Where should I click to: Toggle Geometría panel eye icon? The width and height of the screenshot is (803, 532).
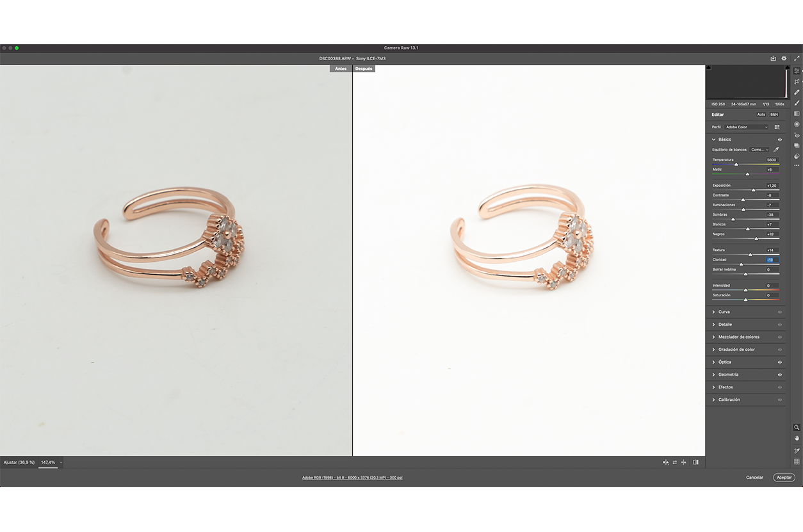click(x=779, y=375)
